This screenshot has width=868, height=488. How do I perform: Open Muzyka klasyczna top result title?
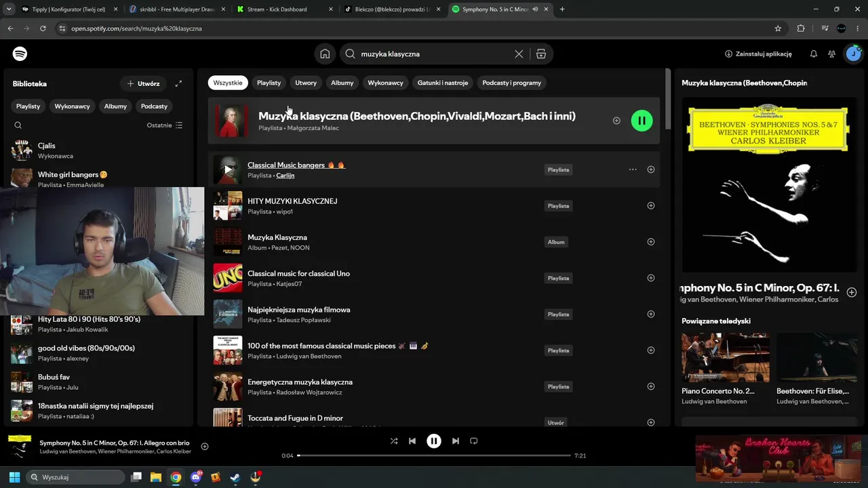[417, 116]
